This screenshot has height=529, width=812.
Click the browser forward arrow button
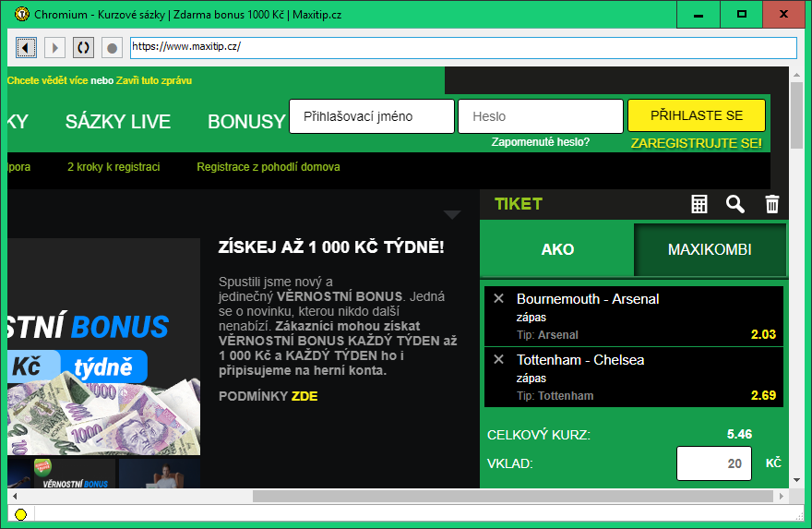click(x=54, y=48)
